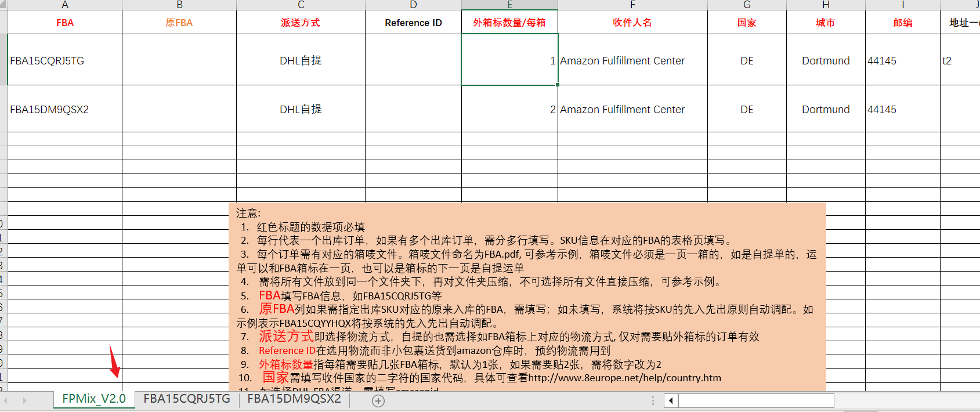Screen dimensions: 980x412
Task: Select the "派送方式" header cell
Action: pyautogui.click(x=301, y=23)
